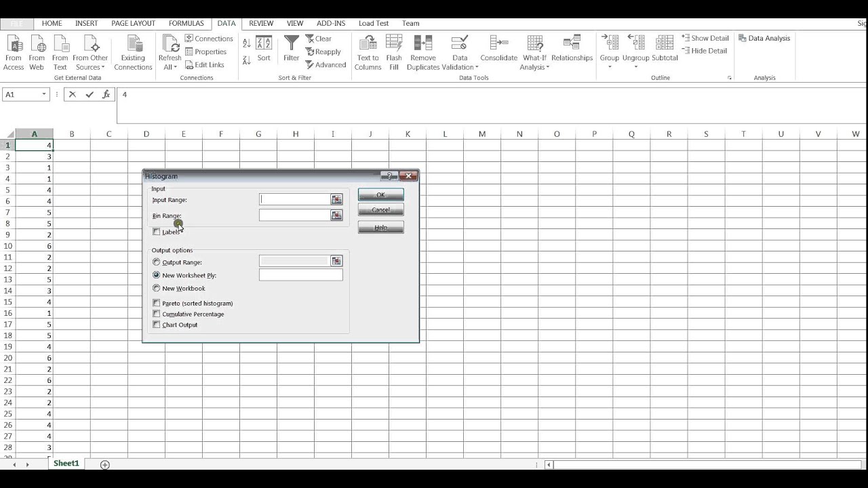
Task: Click the Input Range collapse-dialog icon
Action: 336,199
